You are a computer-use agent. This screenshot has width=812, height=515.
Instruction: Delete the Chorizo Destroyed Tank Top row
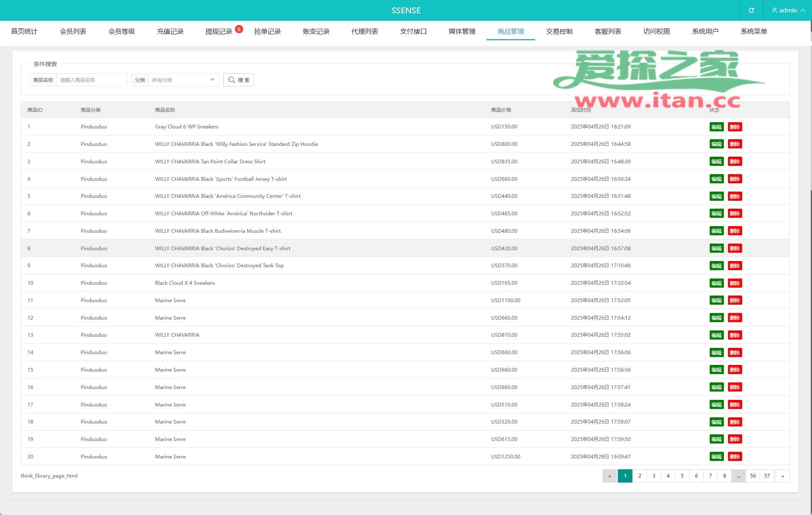click(x=735, y=266)
